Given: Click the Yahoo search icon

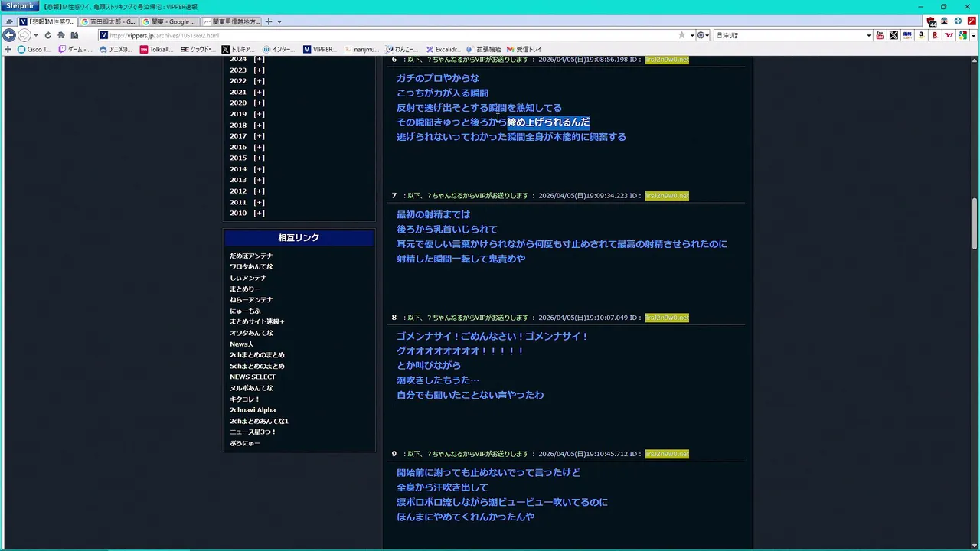Looking at the screenshot, I should (949, 35).
